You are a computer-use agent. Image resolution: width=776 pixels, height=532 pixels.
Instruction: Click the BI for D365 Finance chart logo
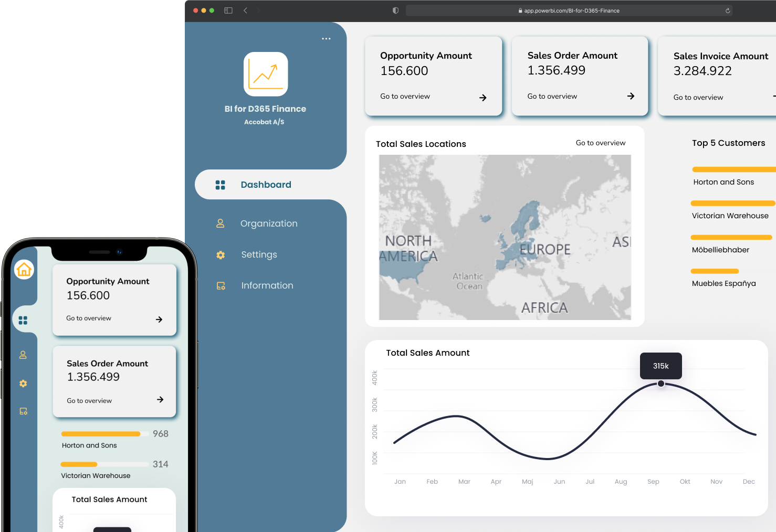[x=266, y=74]
